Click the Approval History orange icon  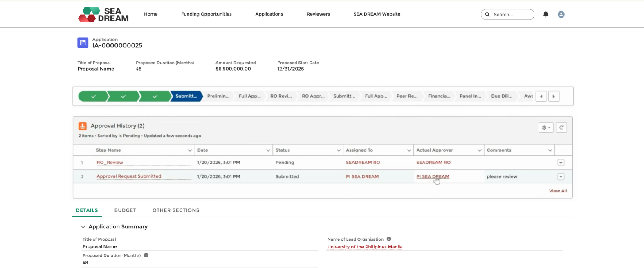[x=83, y=126]
